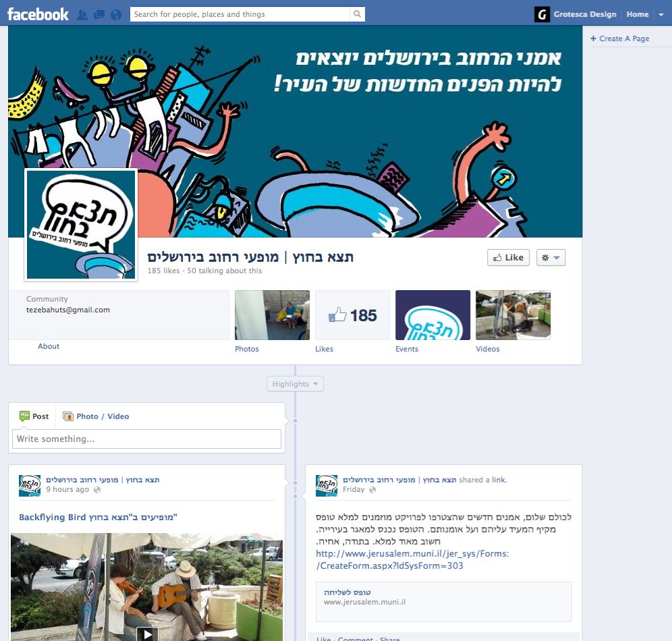Click the 50 talking about this text
672x641 pixels.
pos(224,271)
